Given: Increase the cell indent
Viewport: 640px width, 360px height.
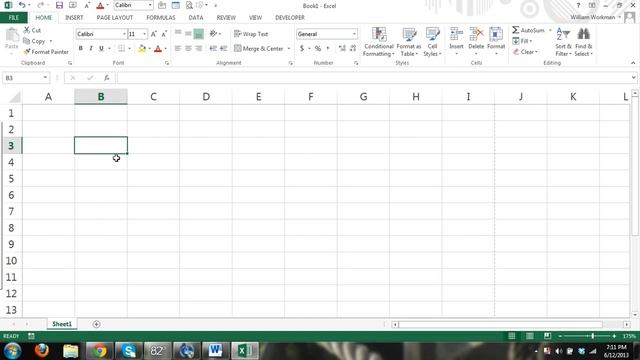Looking at the screenshot, I should click(223, 49).
